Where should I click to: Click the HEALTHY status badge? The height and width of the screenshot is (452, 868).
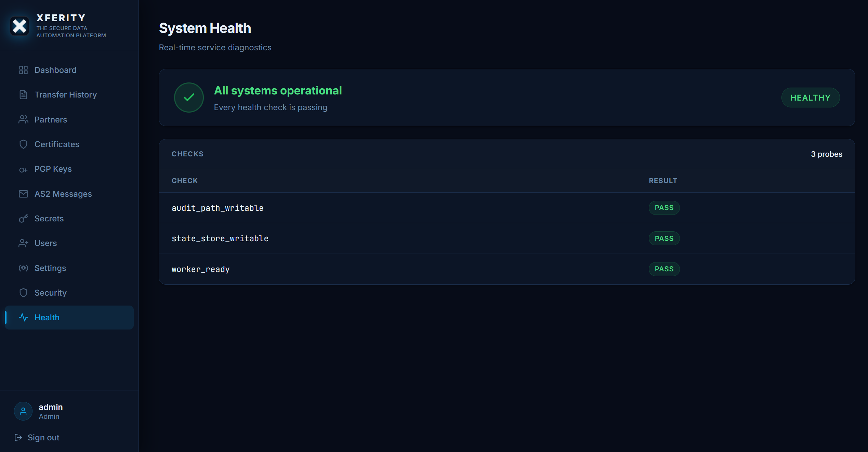coord(811,98)
